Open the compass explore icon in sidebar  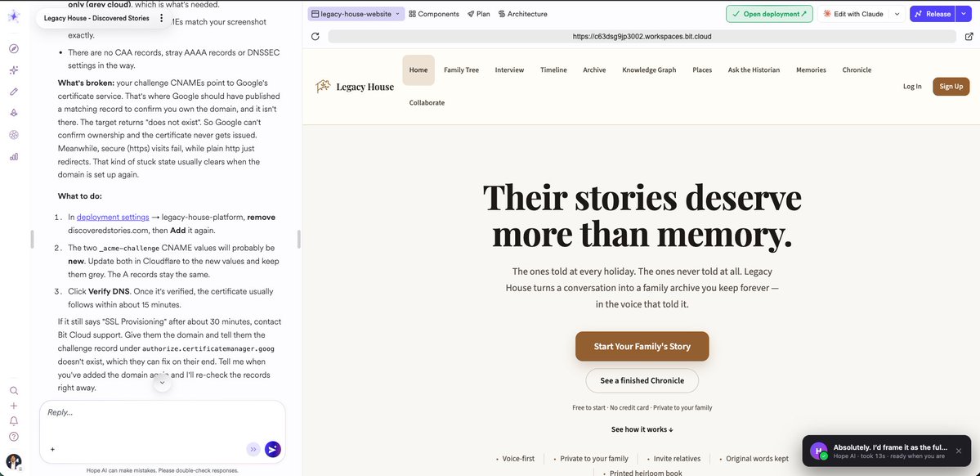pyautogui.click(x=14, y=49)
